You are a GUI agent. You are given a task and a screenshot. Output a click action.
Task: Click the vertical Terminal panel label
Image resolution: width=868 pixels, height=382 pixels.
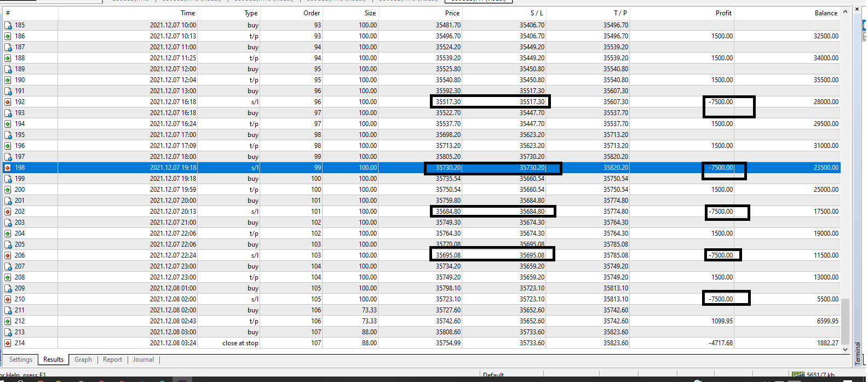click(858, 354)
